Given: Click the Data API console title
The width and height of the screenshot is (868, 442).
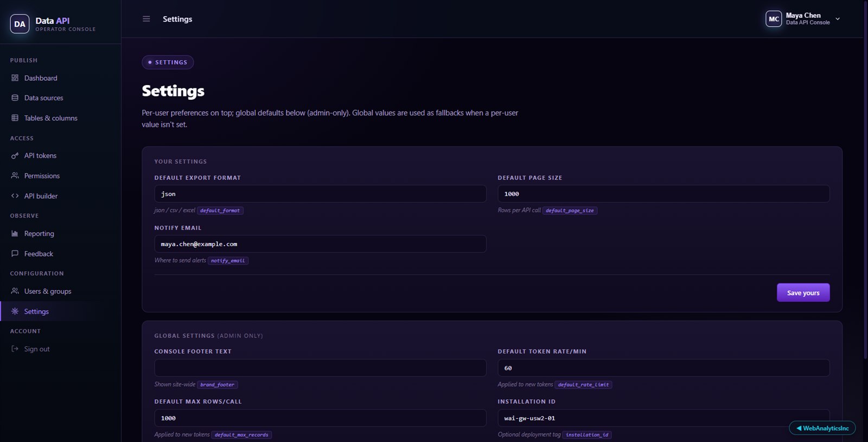Looking at the screenshot, I should click(53, 21).
